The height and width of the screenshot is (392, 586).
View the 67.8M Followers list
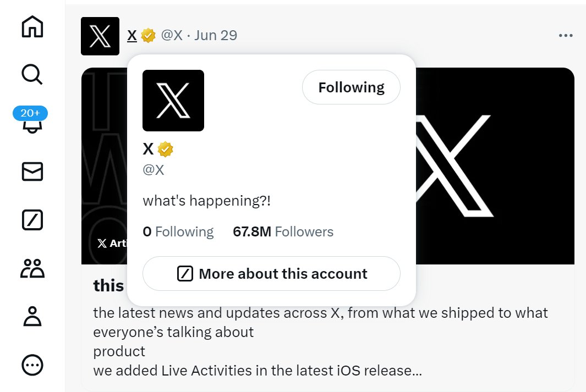click(283, 232)
